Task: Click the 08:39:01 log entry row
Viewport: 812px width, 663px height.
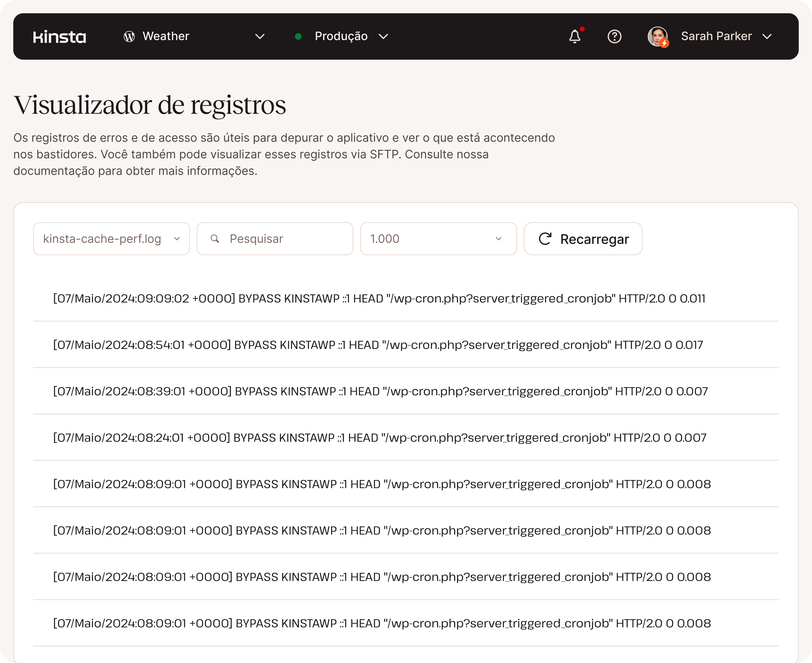Action: (x=380, y=392)
